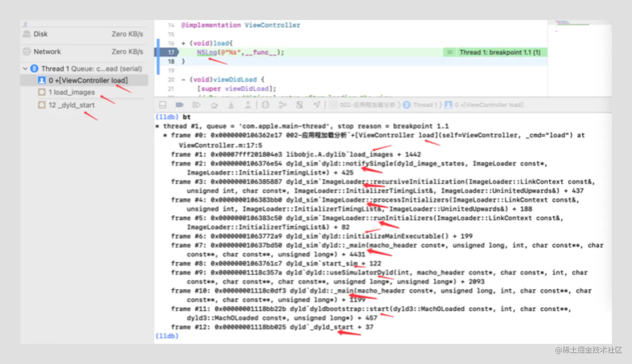Open the Disk gauge
The height and width of the screenshot is (364, 632).
click(x=84, y=34)
